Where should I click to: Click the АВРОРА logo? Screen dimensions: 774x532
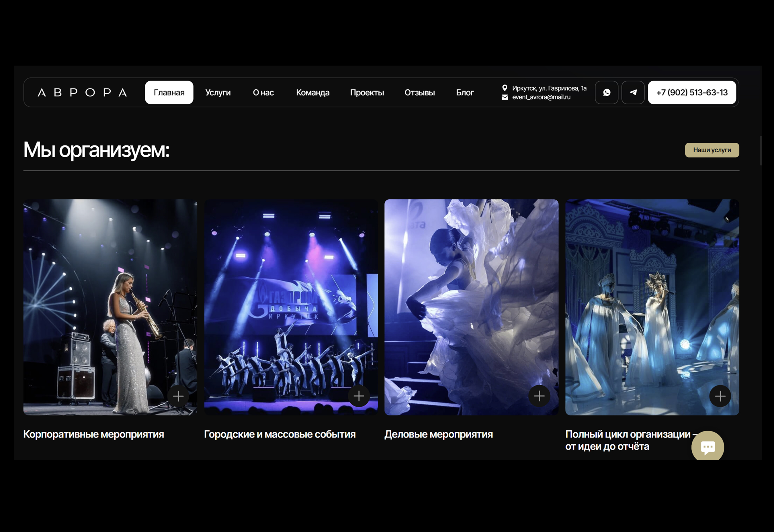(x=82, y=92)
